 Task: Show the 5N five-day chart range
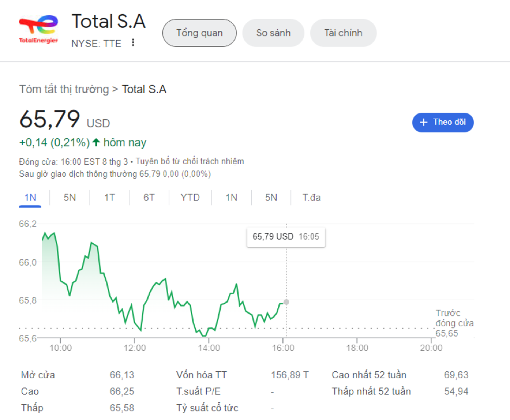tap(69, 197)
